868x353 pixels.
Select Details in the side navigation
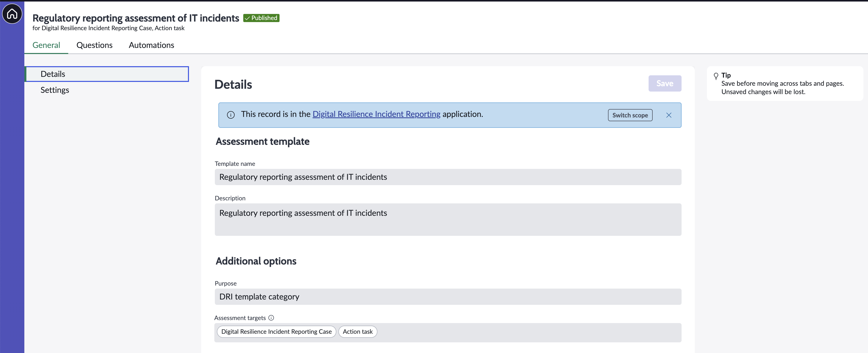coord(107,74)
